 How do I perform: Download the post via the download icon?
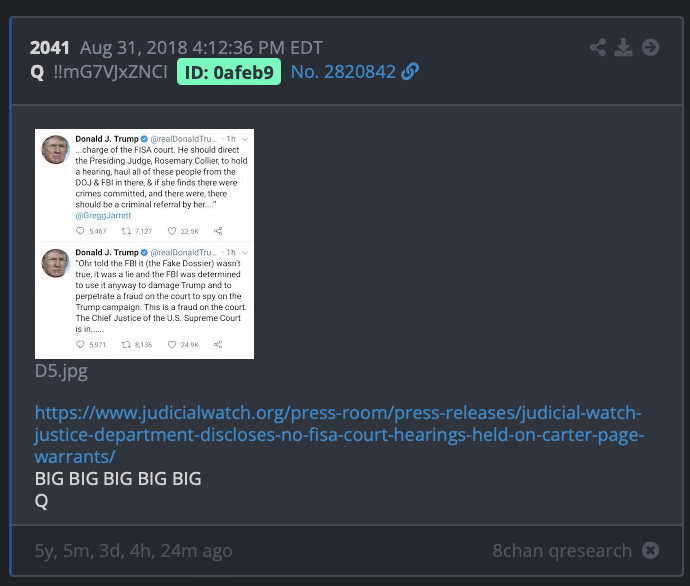tap(624, 48)
